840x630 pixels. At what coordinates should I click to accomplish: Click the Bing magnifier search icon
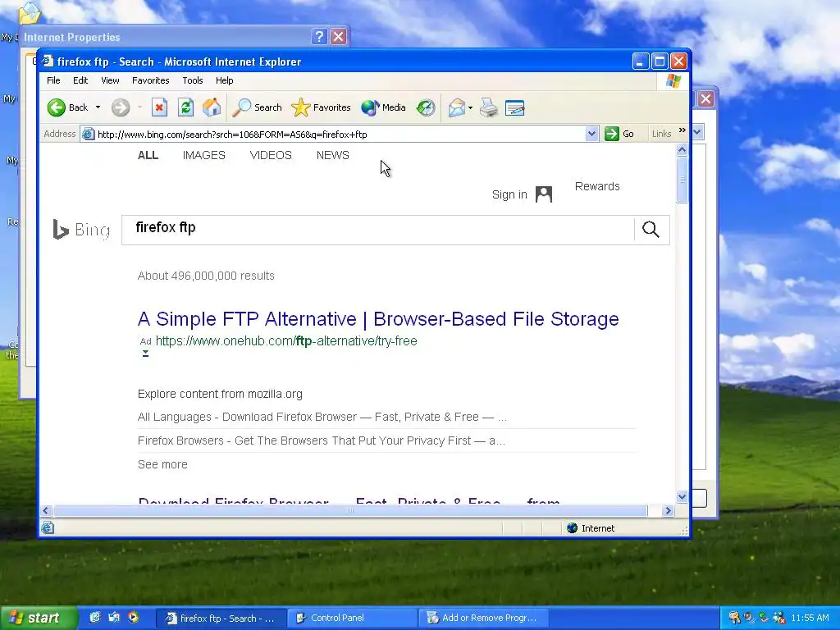coord(651,230)
